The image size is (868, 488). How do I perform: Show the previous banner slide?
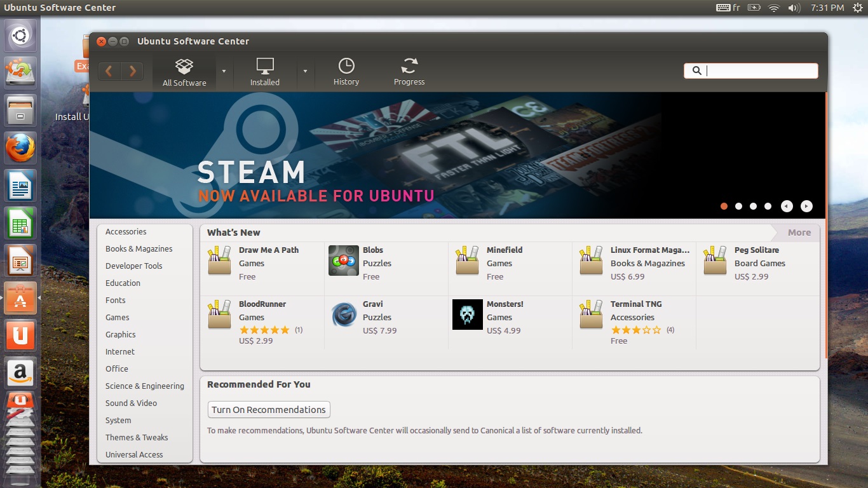click(x=787, y=206)
